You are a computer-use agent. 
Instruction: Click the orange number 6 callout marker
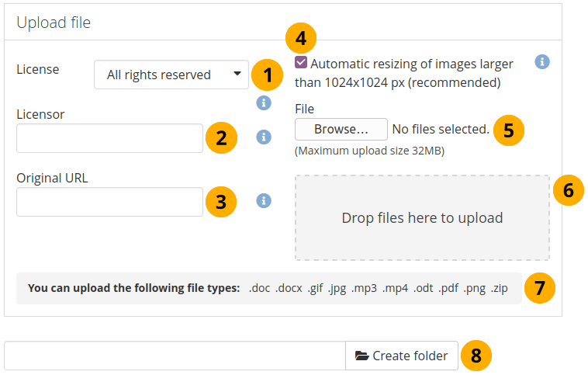coord(569,190)
